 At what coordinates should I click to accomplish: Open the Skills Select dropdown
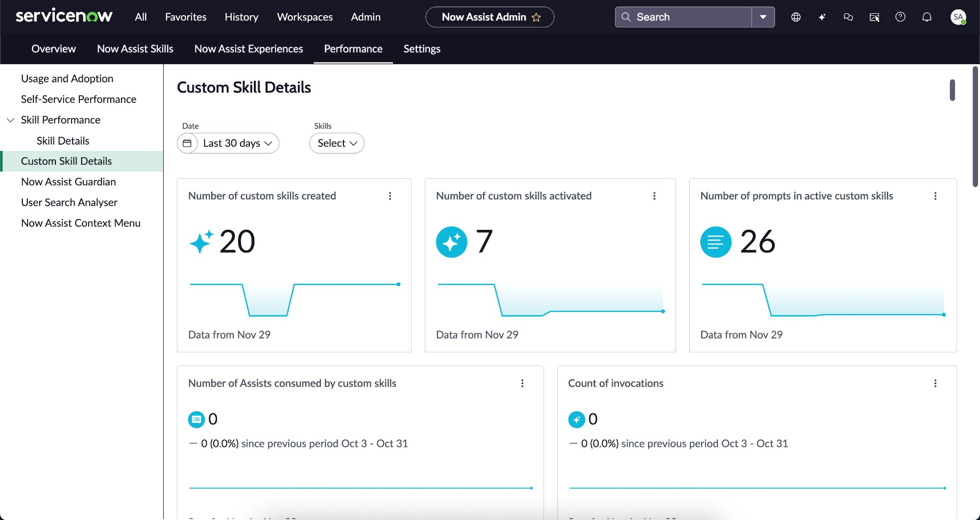337,143
